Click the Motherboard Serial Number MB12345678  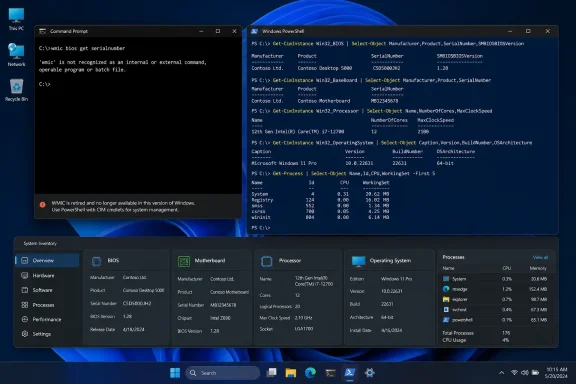click(223, 305)
